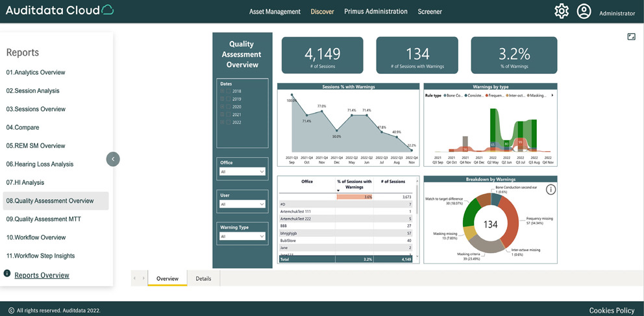Open 11.Workflow Step Insights report

[x=40, y=256]
